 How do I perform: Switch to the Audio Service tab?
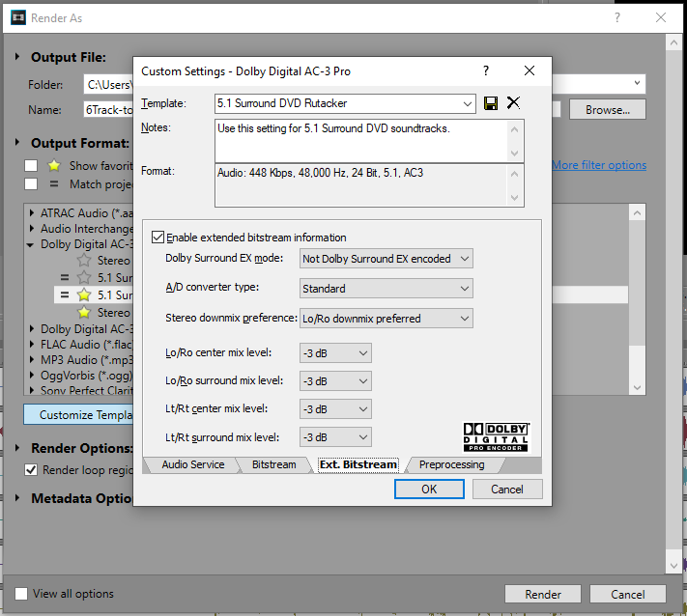[x=193, y=464]
